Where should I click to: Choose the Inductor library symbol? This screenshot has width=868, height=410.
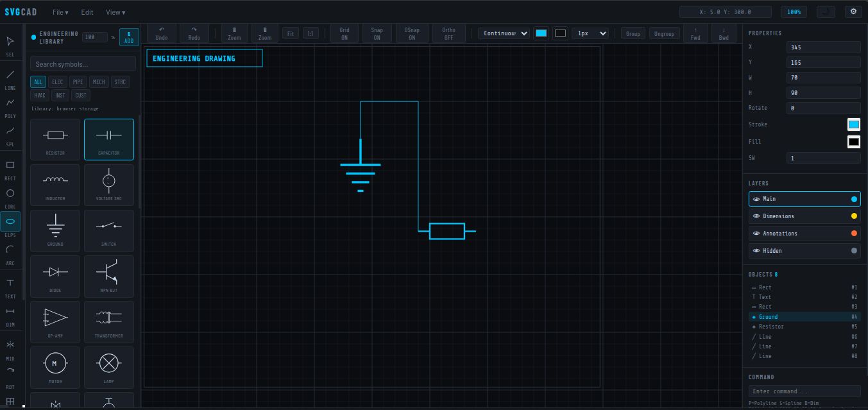[x=55, y=185]
